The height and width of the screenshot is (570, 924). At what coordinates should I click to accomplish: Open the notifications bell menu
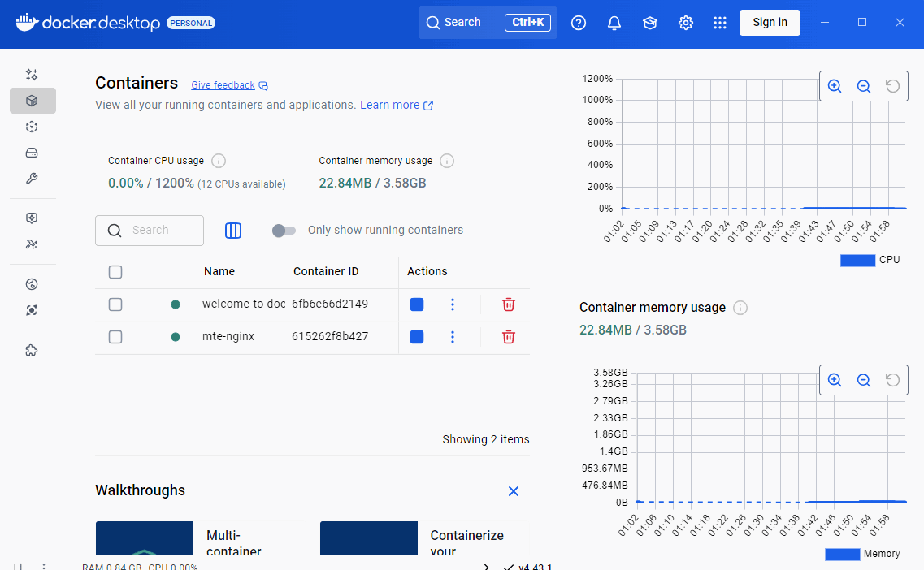coord(614,22)
